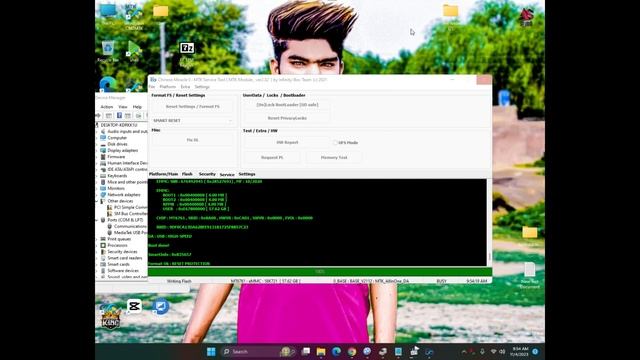Click the Wi-Fi icon in system tray
This screenshot has height=360, width=640.
[493, 351]
